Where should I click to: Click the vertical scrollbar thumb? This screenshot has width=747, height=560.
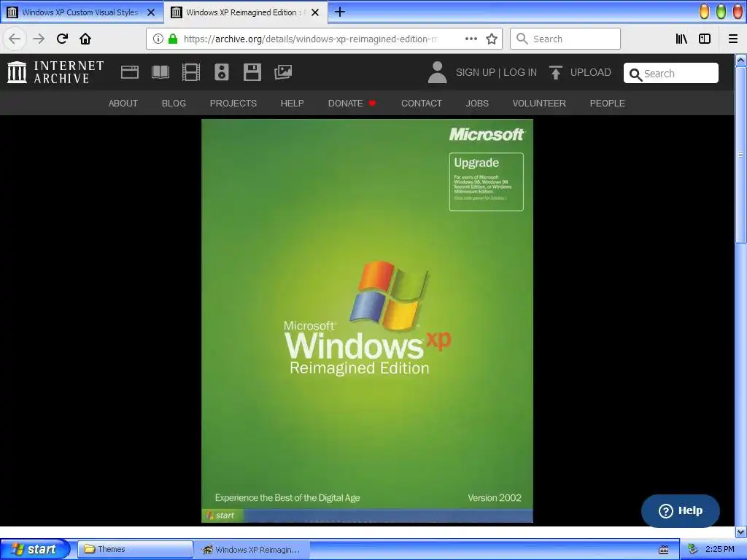point(741,155)
